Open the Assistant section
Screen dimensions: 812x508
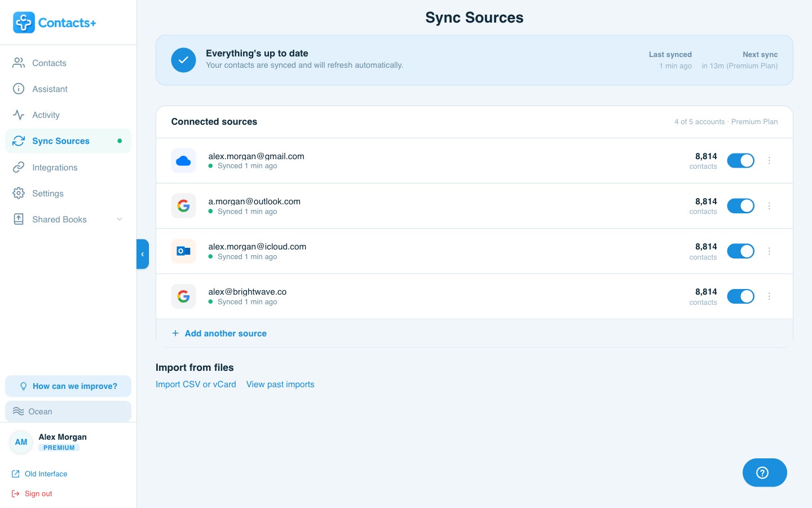[68, 89]
